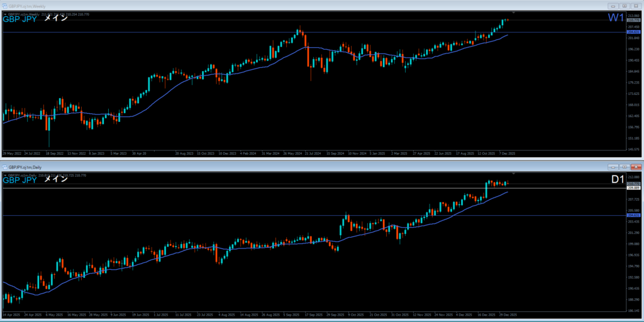Viewport: 644px width, 322px height.
Task: Select the W1 timeframe label
Action: click(616, 18)
